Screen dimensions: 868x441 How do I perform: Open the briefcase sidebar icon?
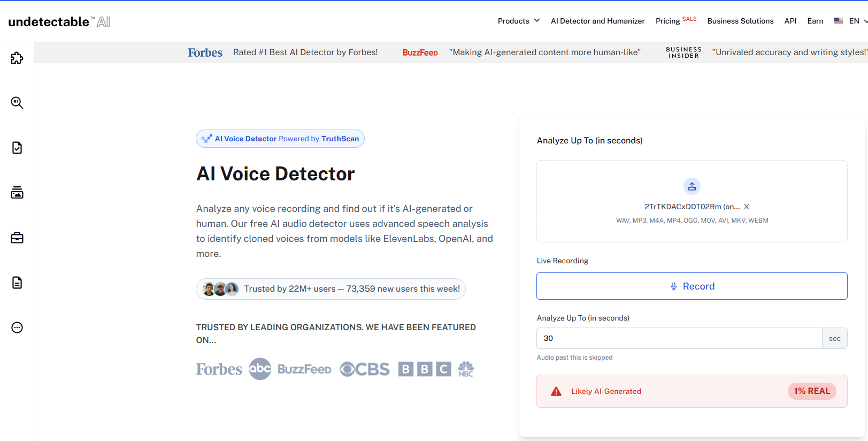point(17,238)
